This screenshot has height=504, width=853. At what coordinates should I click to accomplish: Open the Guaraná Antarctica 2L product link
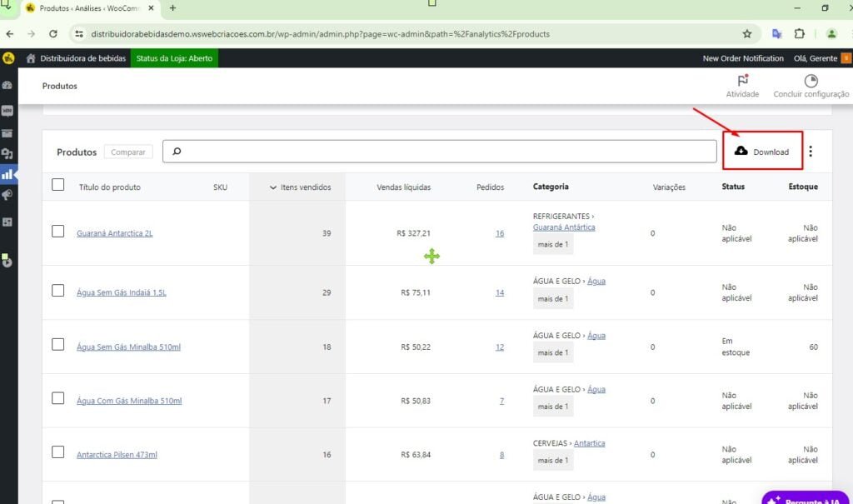click(x=114, y=233)
